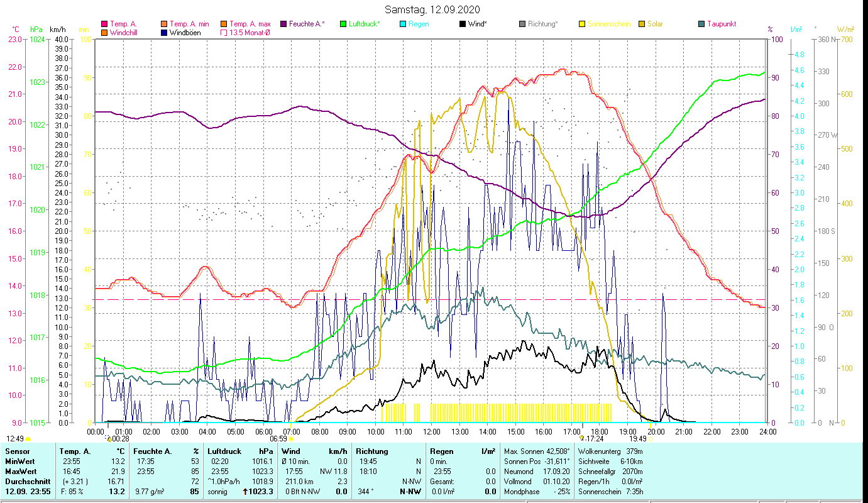Click the Feuchte A. column header in the table

[x=151, y=451]
